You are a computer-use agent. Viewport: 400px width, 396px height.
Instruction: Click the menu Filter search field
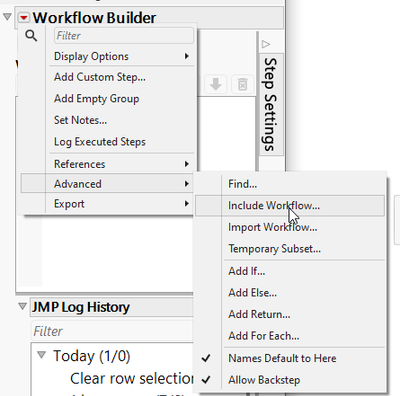124,36
